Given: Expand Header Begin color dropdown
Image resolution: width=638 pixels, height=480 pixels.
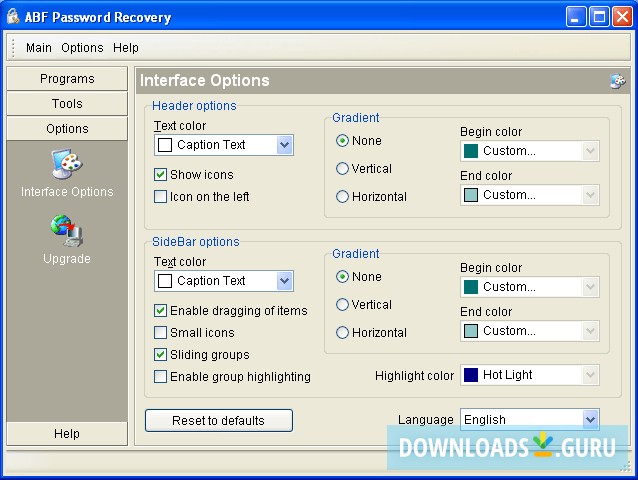Looking at the screenshot, I should [x=590, y=151].
